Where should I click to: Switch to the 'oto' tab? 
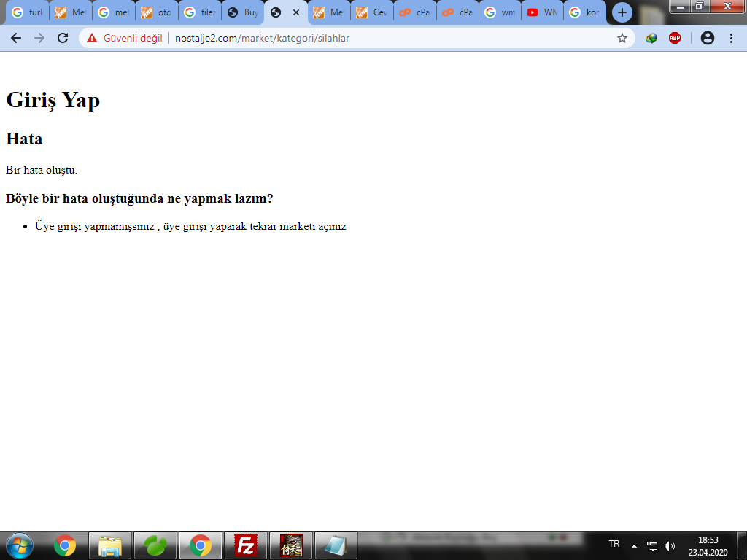tap(157, 12)
